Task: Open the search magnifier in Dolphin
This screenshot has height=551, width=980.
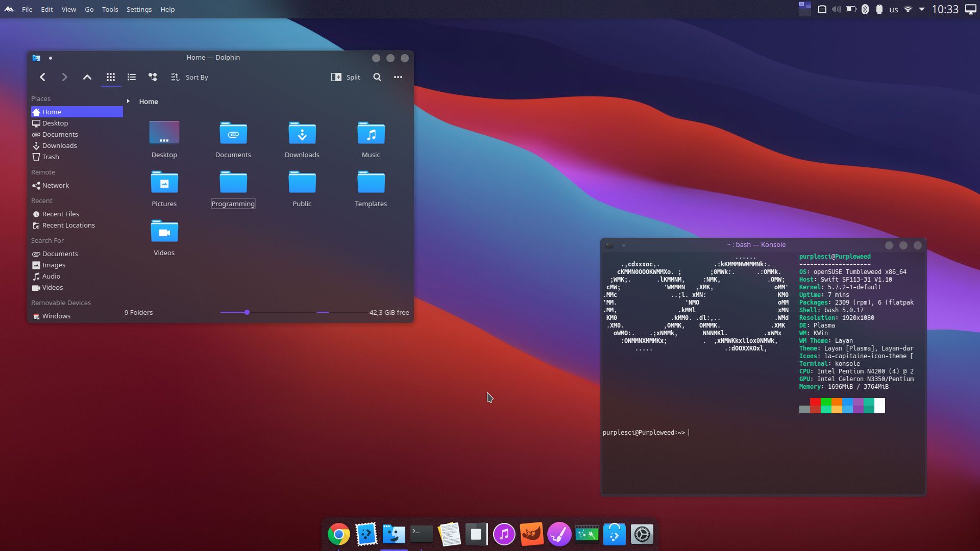Action: click(x=377, y=77)
